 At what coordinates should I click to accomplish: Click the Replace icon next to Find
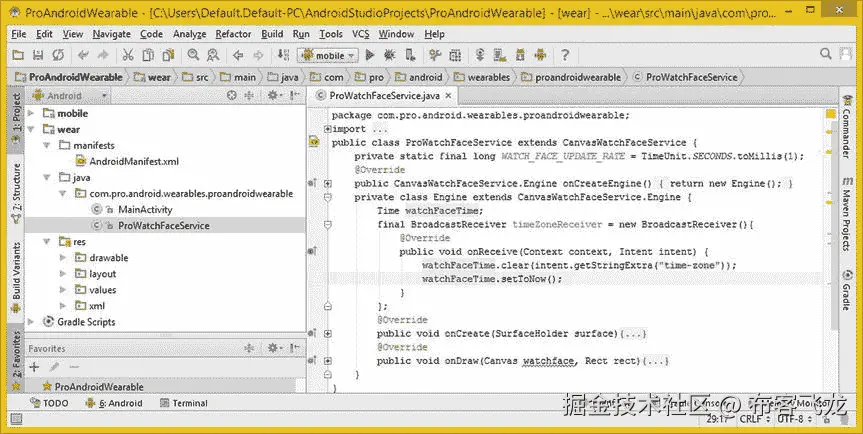[x=213, y=55]
